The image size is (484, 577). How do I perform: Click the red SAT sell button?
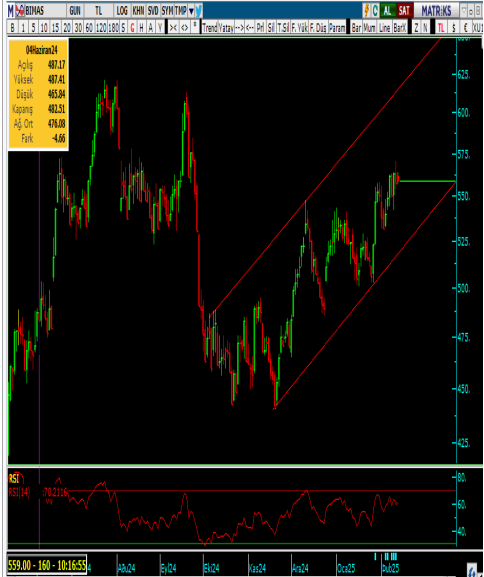(x=404, y=11)
